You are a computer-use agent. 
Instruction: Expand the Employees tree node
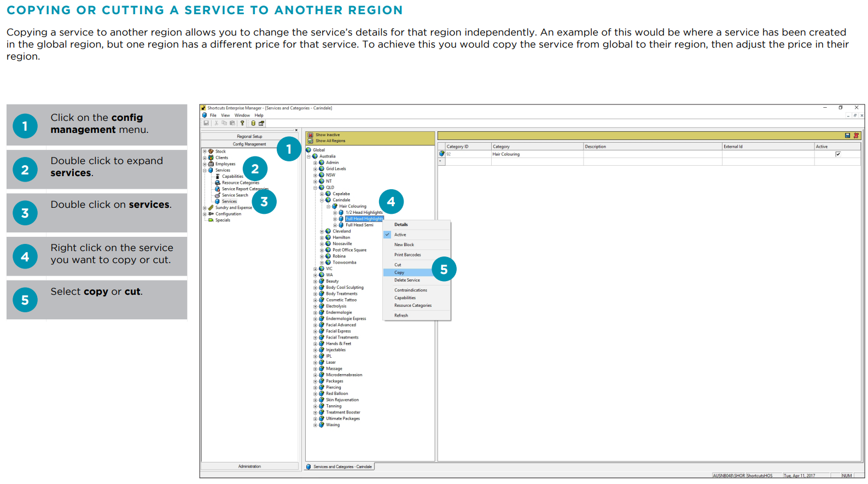tap(205, 164)
